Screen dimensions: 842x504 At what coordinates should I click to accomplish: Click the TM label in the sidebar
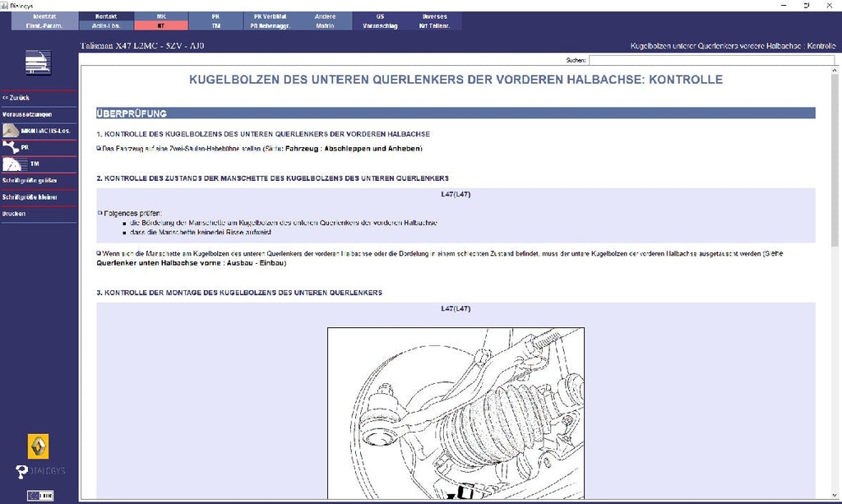35,164
